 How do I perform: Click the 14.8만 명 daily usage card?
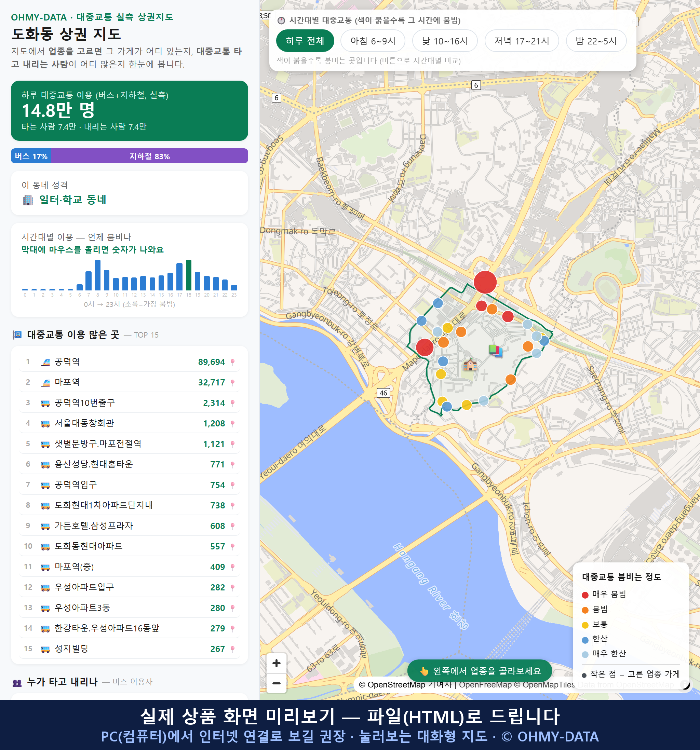[x=130, y=111]
